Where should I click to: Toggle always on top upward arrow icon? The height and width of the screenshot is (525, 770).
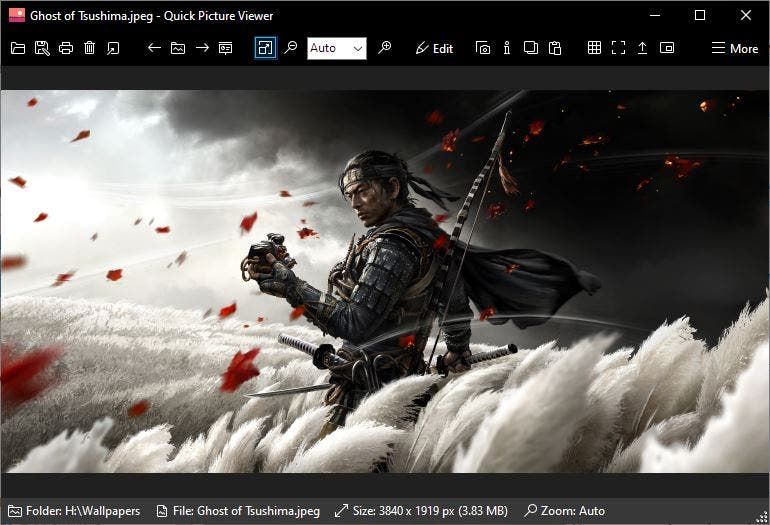point(642,48)
